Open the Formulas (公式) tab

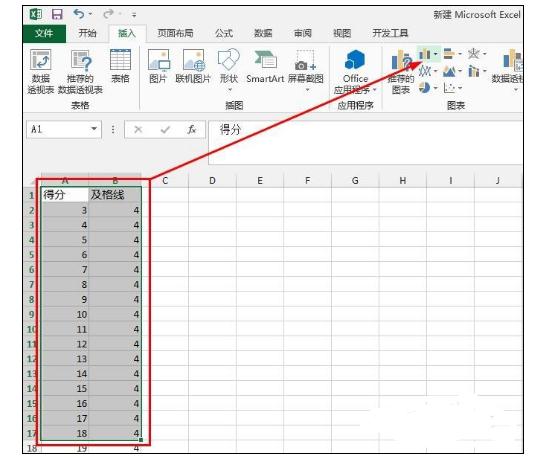click(224, 33)
